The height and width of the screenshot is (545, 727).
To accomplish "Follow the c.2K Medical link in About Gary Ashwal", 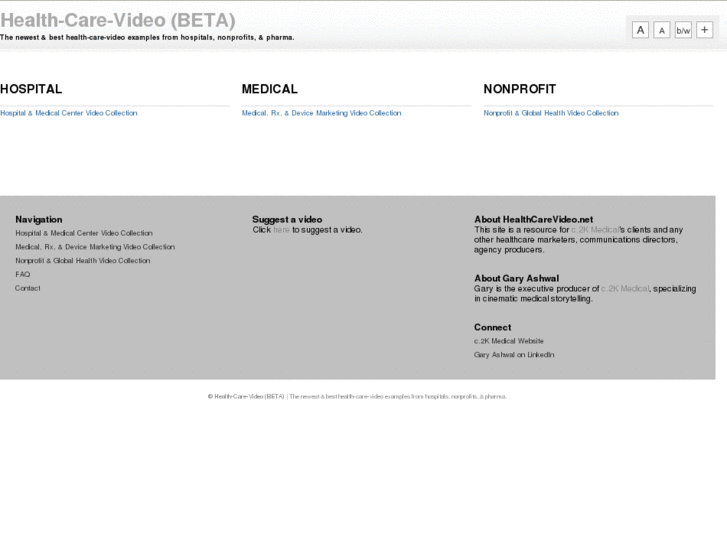I will [625, 289].
